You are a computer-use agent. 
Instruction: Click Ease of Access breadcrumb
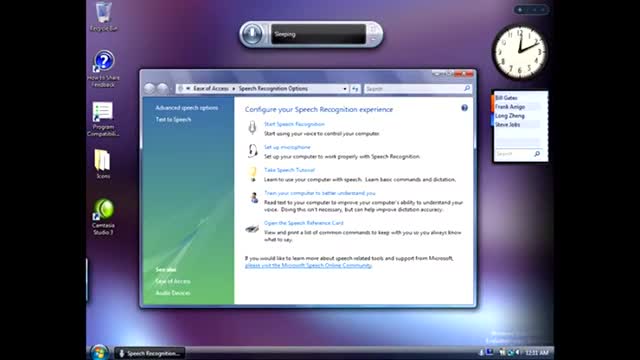211,89
